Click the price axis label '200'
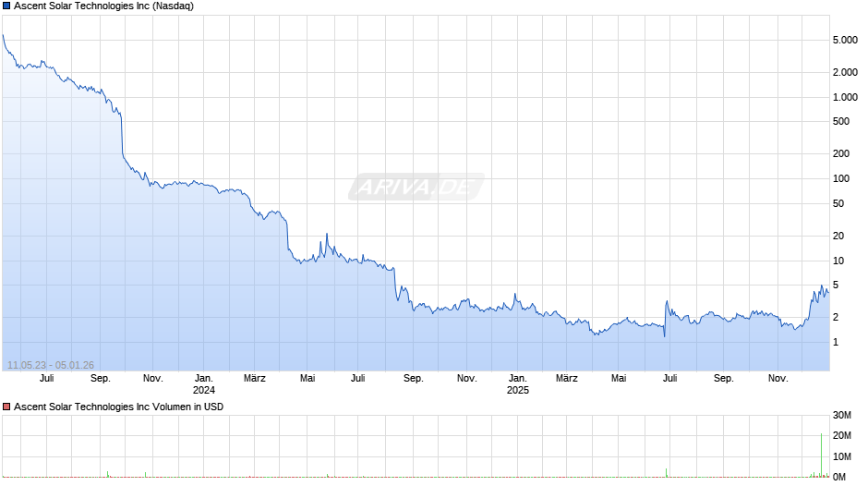The height and width of the screenshot is (486, 868). [x=841, y=153]
